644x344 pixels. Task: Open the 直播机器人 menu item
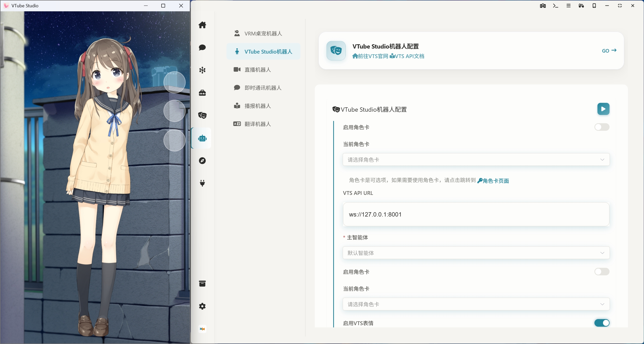263,70
